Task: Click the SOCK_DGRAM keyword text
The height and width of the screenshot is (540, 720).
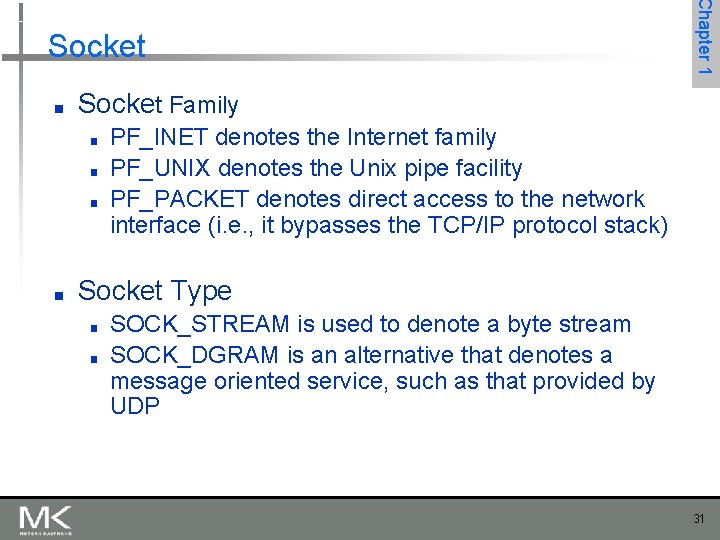Action: [x=194, y=355]
